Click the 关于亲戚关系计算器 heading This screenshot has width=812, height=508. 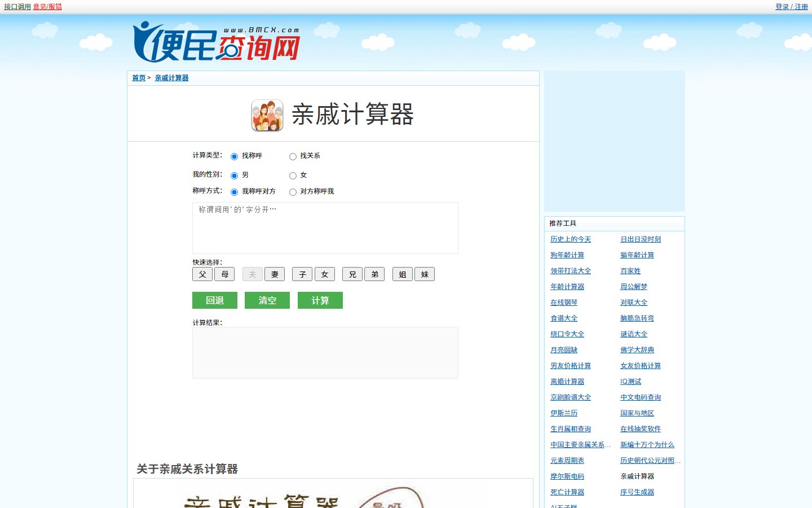[x=187, y=469]
